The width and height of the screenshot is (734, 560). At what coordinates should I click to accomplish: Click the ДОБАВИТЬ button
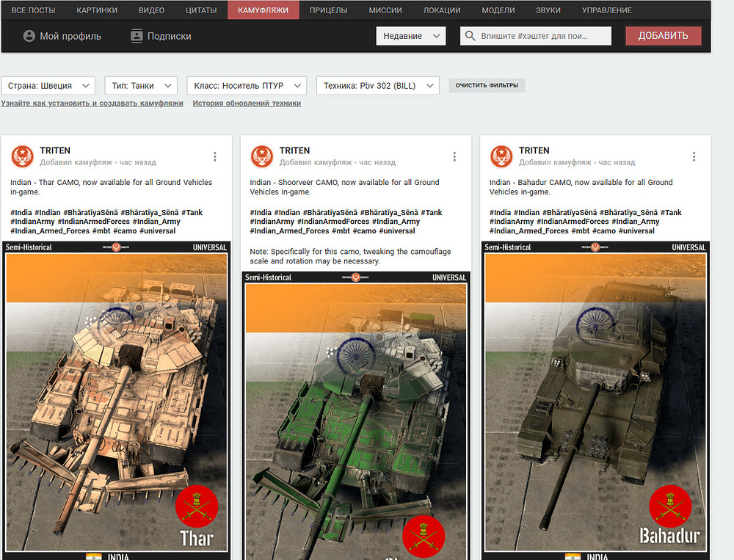[x=664, y=35]
